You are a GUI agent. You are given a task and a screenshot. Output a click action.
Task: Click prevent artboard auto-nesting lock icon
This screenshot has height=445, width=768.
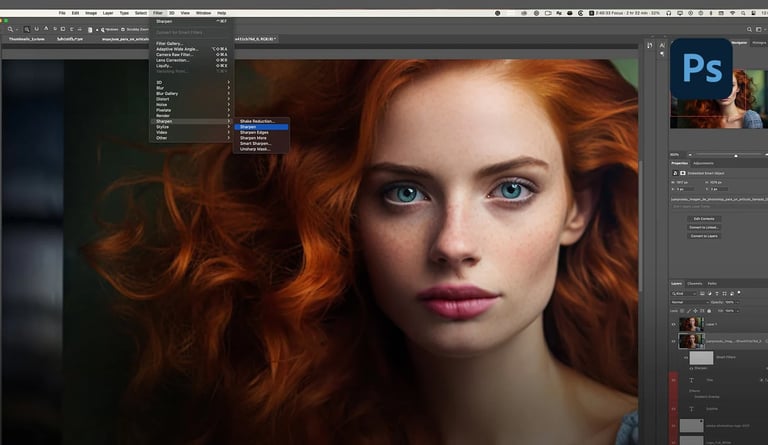702,310
